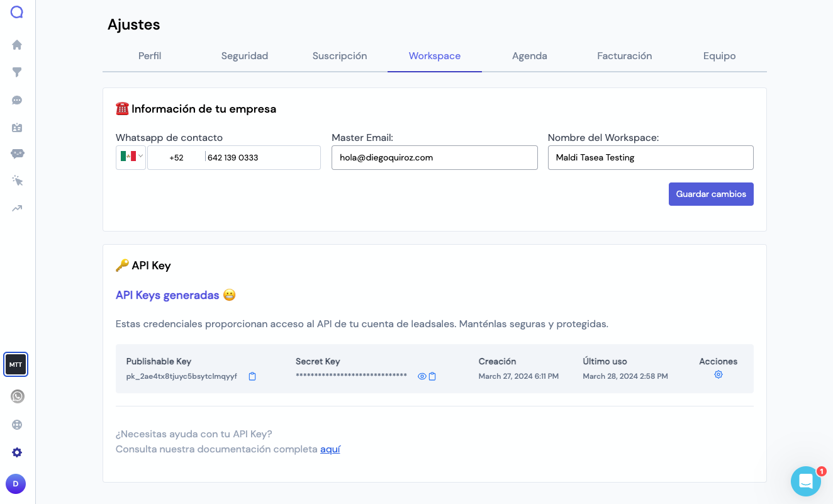Open the MTT workspace switcher
The width and height of the screenshot is (833, 504).
coord(16,364)
